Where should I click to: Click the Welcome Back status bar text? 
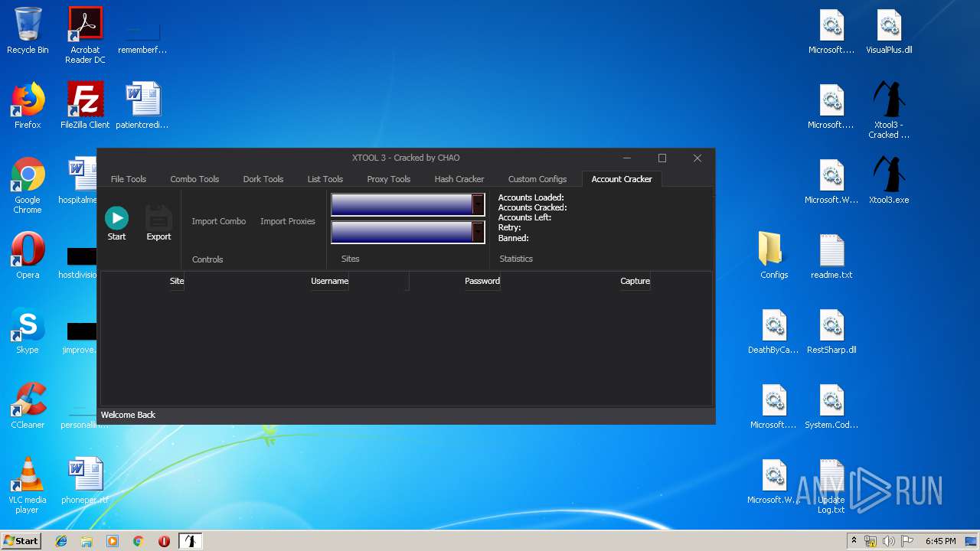(128, 415)
